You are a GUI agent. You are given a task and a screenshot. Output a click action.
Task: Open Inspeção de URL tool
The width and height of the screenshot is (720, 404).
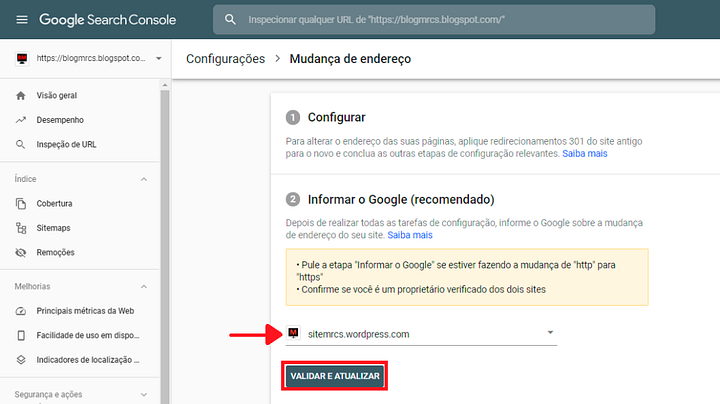coord(67,145)
